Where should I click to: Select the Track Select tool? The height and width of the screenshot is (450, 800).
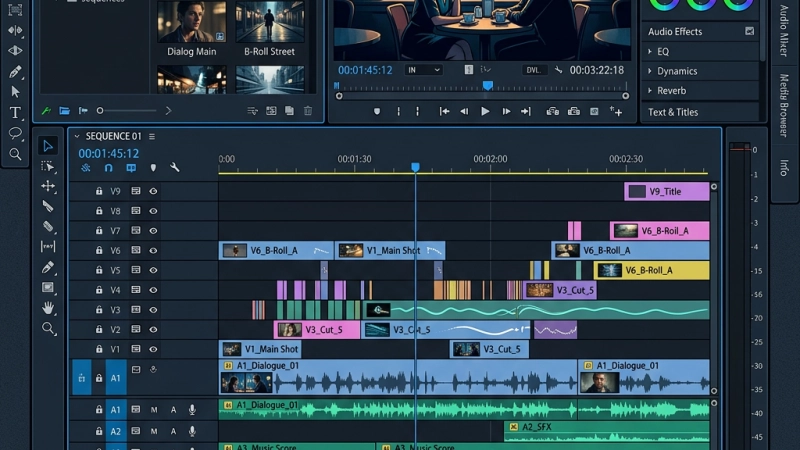pos(48,166)
